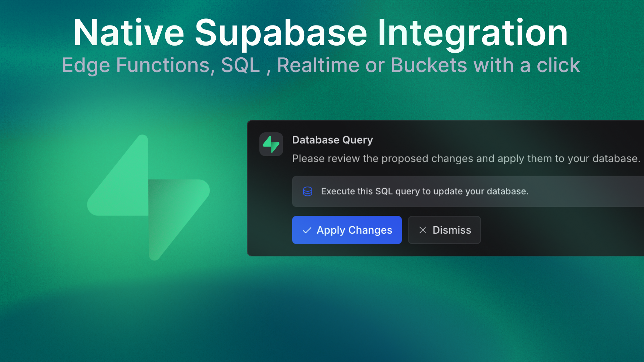Viewport: 644px width, 362px height.
Task: Click the blue database icon in SQL row
Action: (308, 191)
